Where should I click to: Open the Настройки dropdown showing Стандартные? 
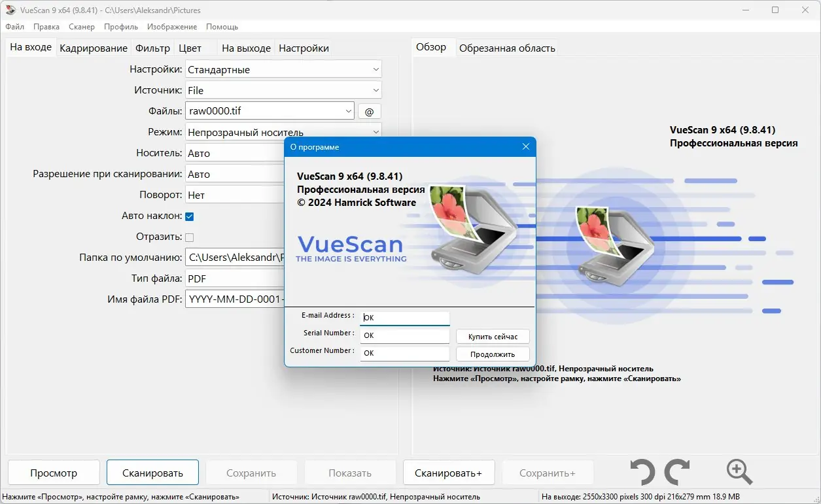[283, 69]
